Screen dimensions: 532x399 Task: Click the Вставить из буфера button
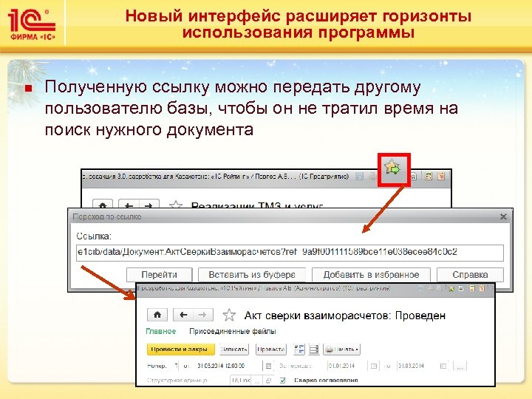[x=252, y=274]
